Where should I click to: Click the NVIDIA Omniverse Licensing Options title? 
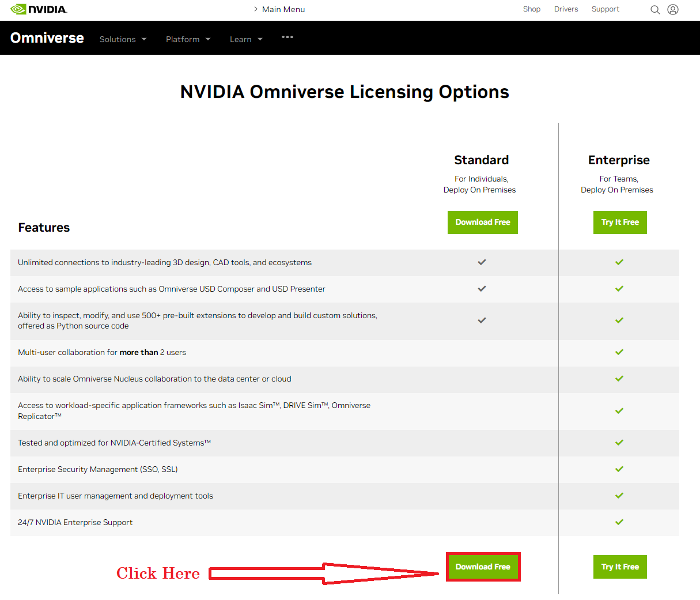[345, 92]
